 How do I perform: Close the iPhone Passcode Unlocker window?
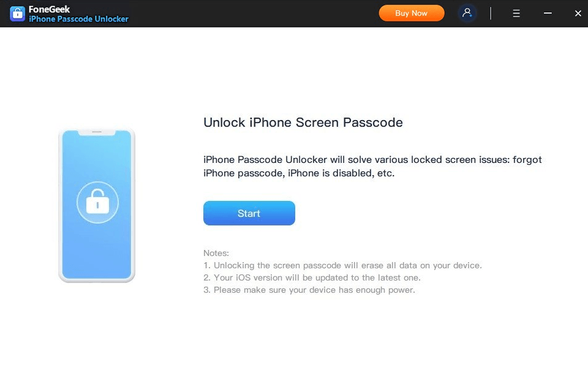click(x=578, y=13)
